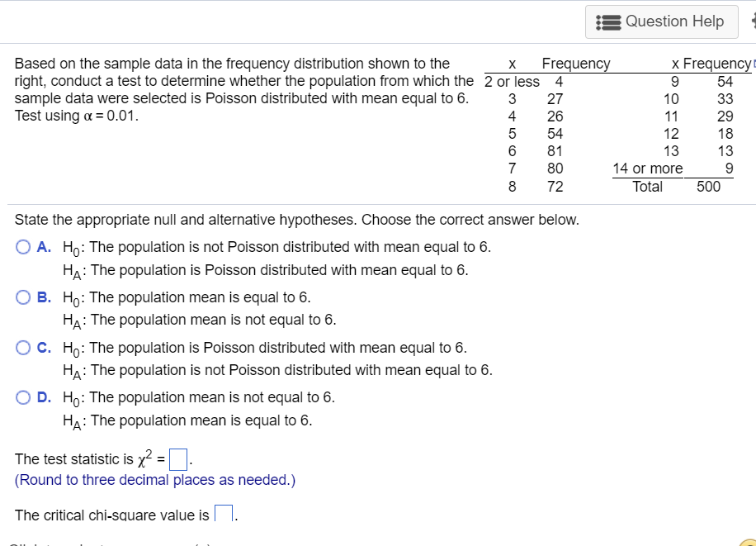Viewport: 756px width, 546px height.
Task: Click the '2 or less' row label
Action: [x=512, y=82]
